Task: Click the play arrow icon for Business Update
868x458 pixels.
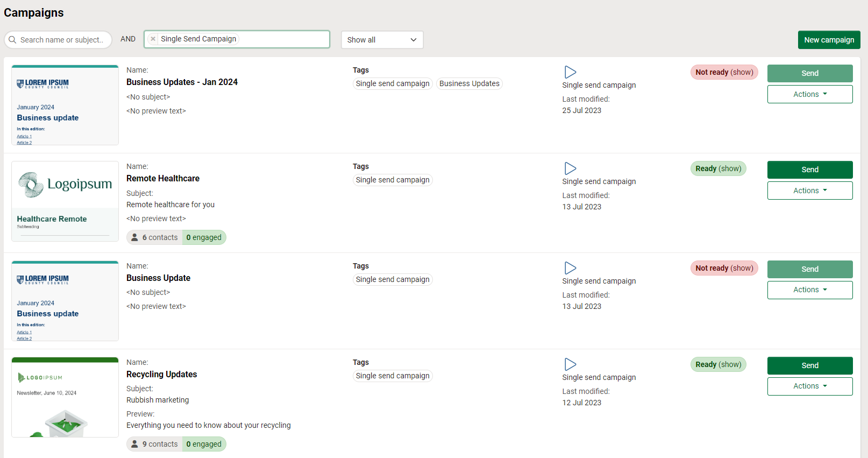Action: [570, 268]
